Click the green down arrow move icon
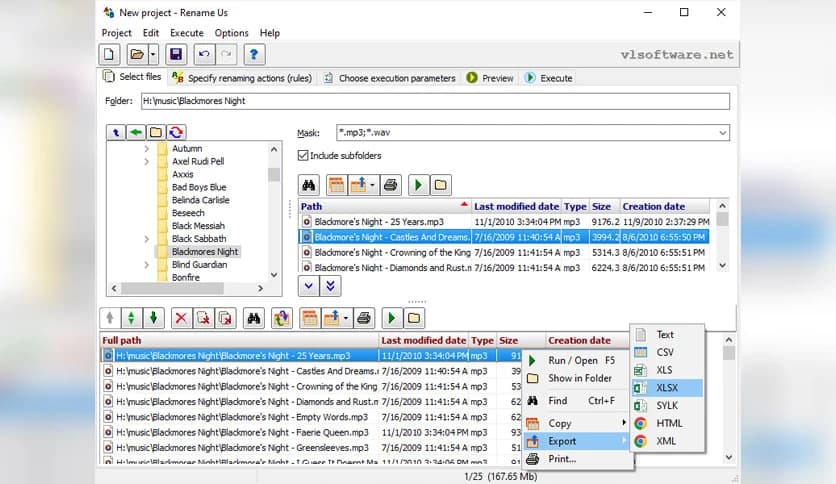Viewport: 836px width, 484px height. [153, 318]
